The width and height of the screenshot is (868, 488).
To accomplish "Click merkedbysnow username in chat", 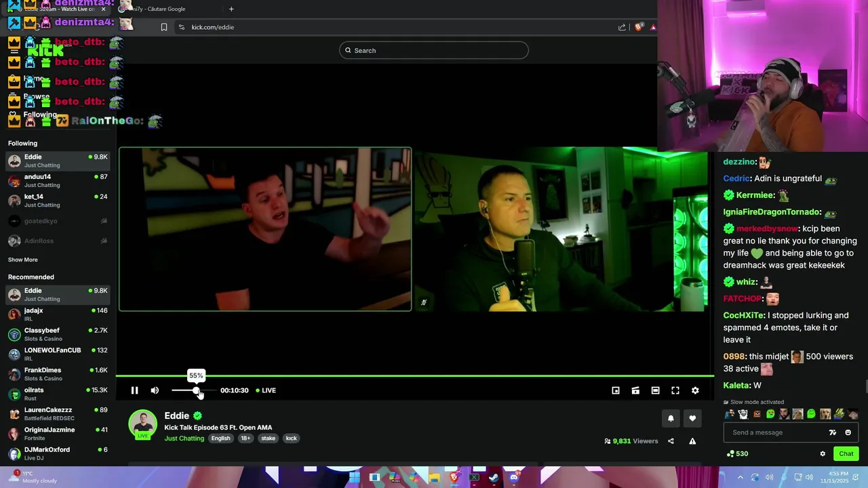I will [768, 229].
